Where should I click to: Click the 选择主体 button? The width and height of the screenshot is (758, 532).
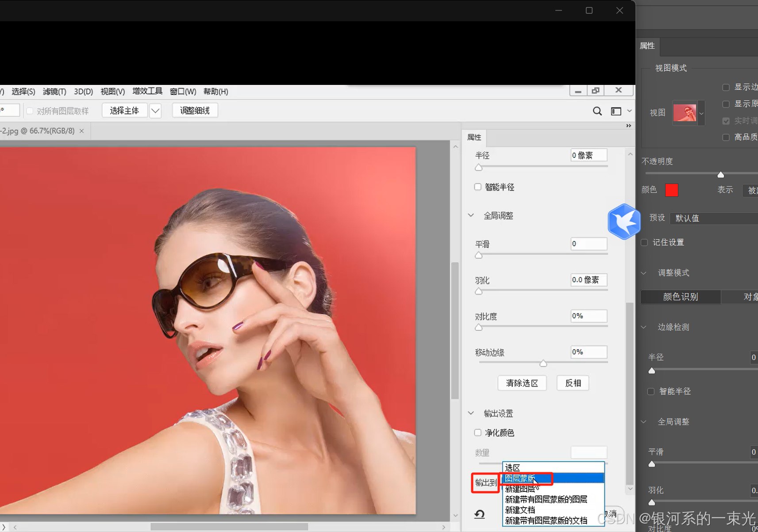[124, 111]
